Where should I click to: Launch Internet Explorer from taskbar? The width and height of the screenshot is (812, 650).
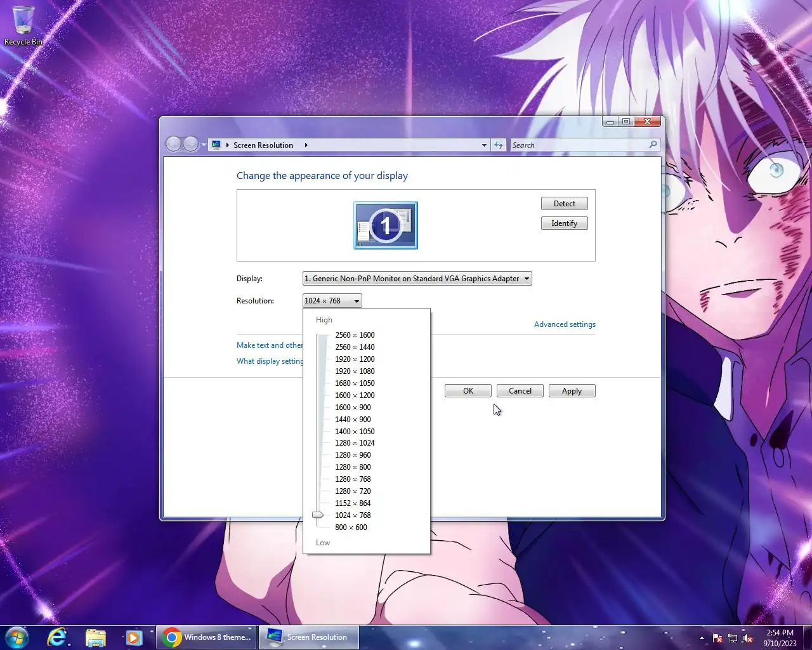(x=57, y=637)
